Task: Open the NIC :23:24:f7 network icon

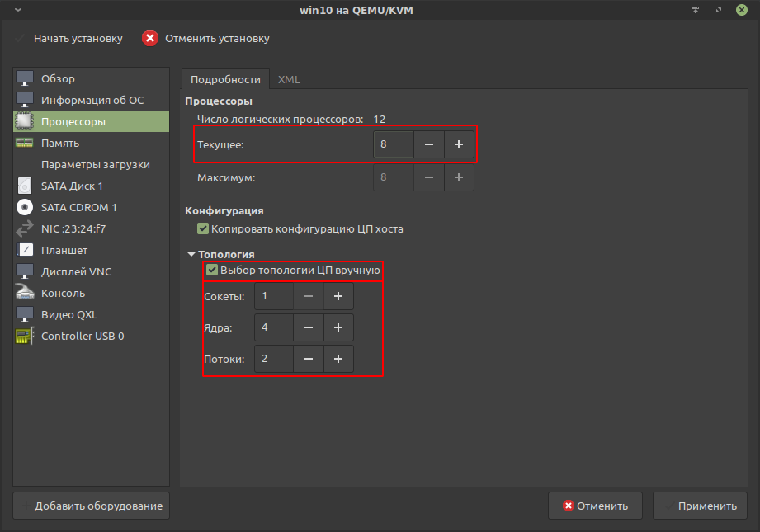Action: pyautogui.click(x=25, y=229)
